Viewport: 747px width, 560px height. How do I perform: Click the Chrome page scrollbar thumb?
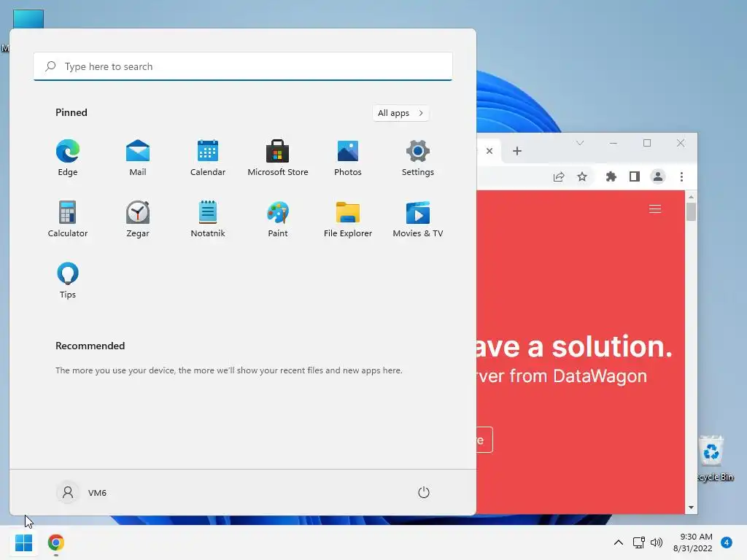[x=692, y=212]
